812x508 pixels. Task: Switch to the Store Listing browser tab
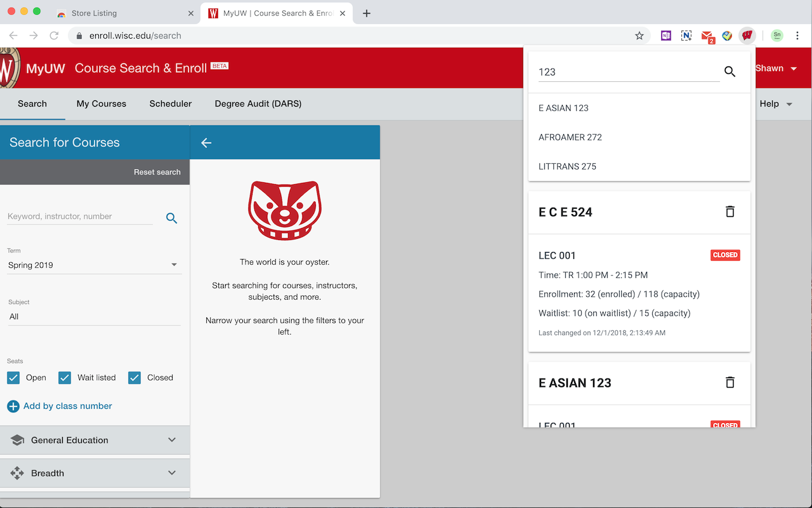[124, 13]
